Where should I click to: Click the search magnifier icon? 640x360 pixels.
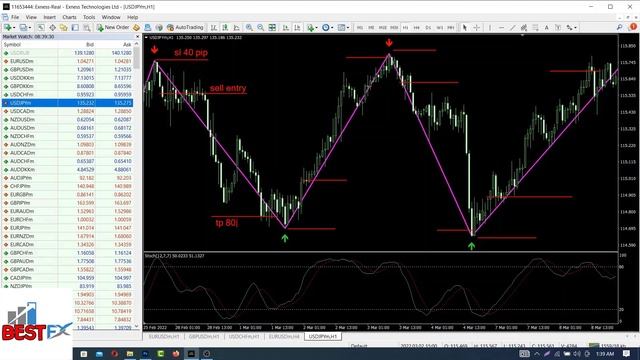pyautogui.click(x=620, y=27)
